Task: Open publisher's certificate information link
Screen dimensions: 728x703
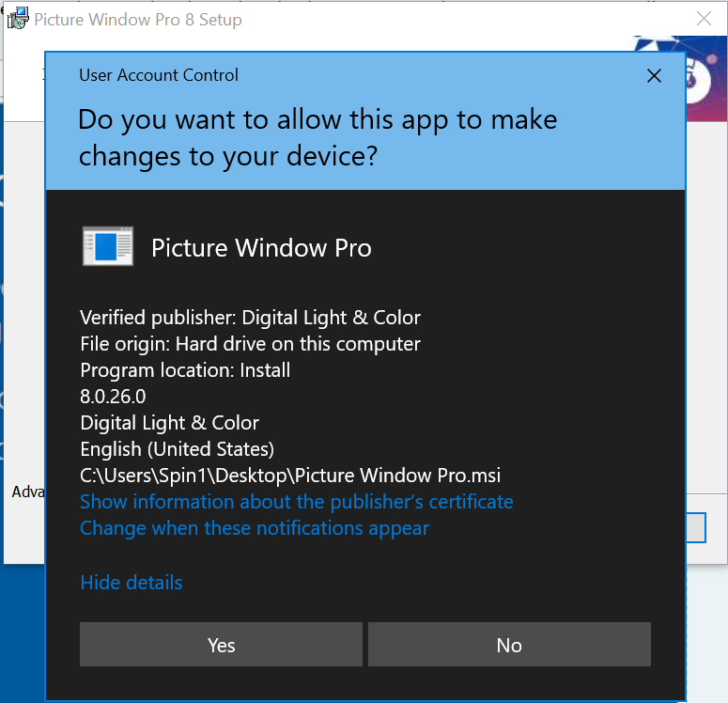Action: tap(297, 502)
